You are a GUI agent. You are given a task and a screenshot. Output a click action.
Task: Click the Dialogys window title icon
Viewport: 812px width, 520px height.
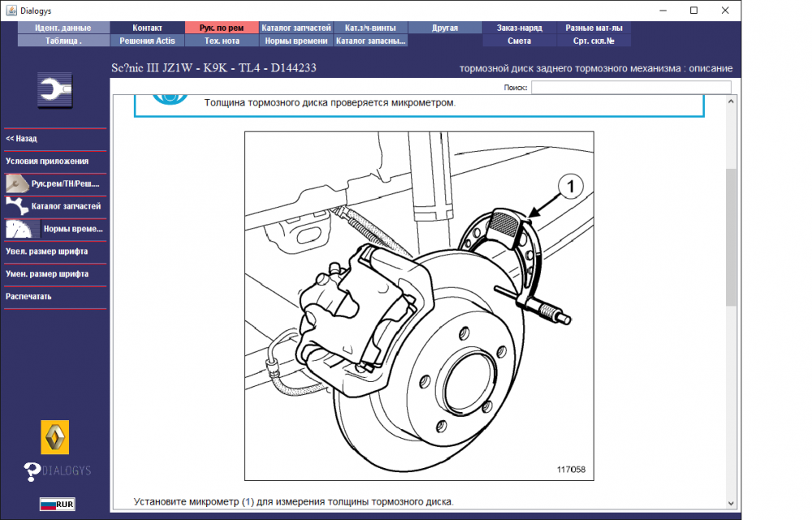[11, 11]
